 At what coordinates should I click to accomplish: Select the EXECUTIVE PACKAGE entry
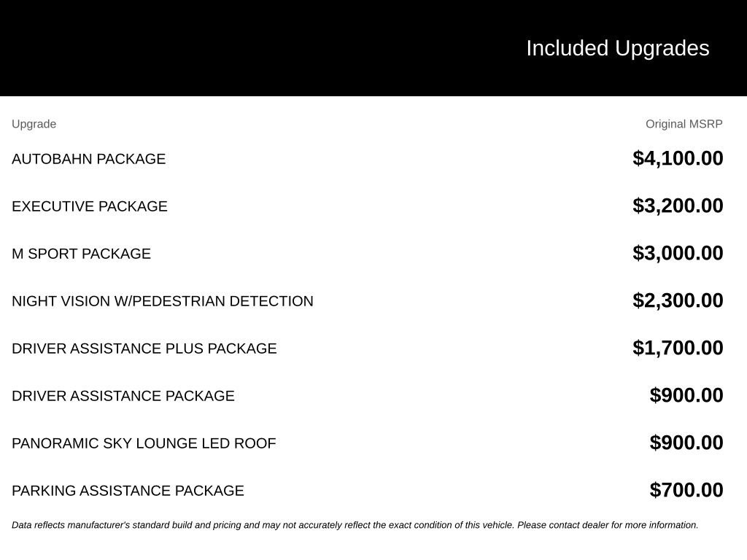90,206
